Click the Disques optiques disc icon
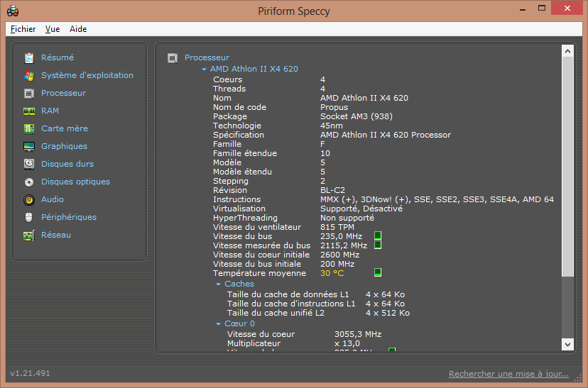This screenshot has width=588, height=388. pyautogui.click(x=29, y=182)
